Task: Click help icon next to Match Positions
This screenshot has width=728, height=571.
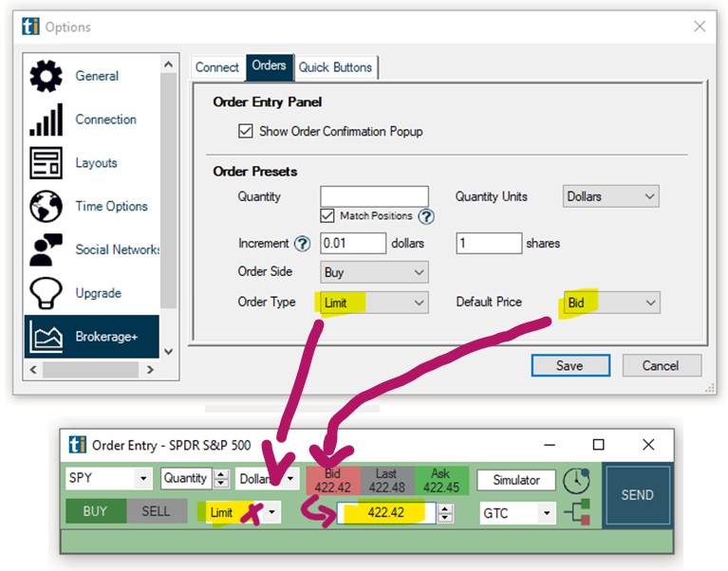Action: click(x=426, y=216)
